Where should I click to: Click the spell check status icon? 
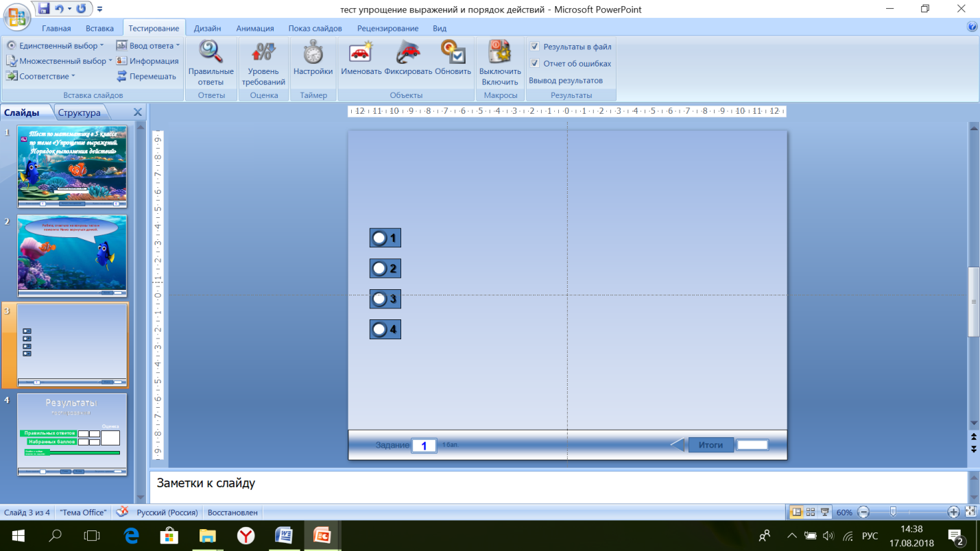point(122,512)
